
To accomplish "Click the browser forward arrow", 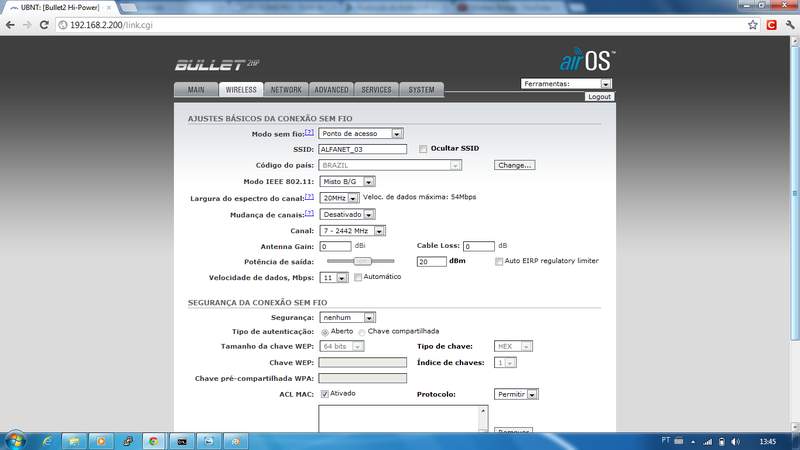I will point(27,25).
